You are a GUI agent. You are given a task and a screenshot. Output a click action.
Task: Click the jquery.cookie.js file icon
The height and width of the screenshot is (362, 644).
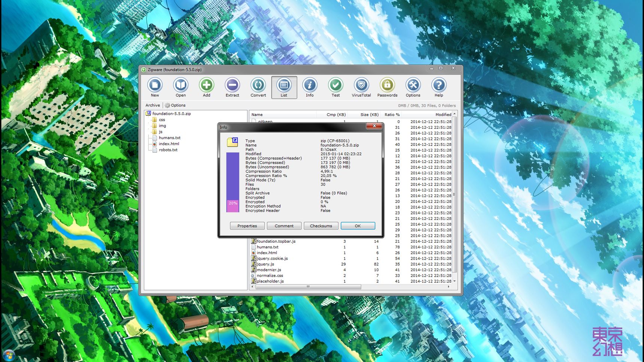point(253,258)
